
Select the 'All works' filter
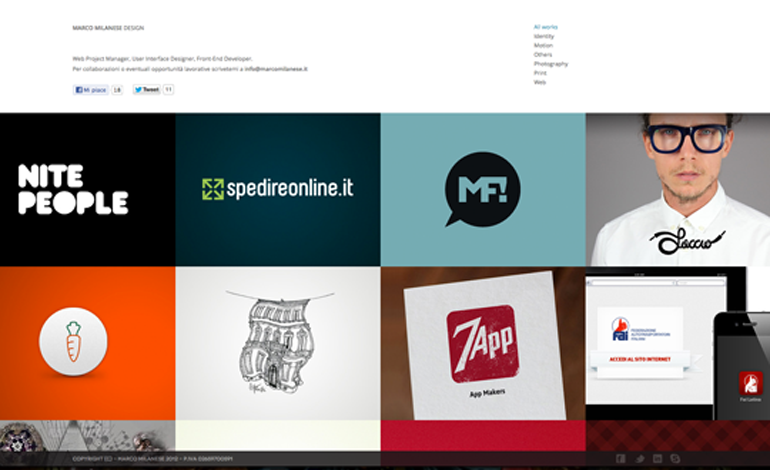point(546,27)
